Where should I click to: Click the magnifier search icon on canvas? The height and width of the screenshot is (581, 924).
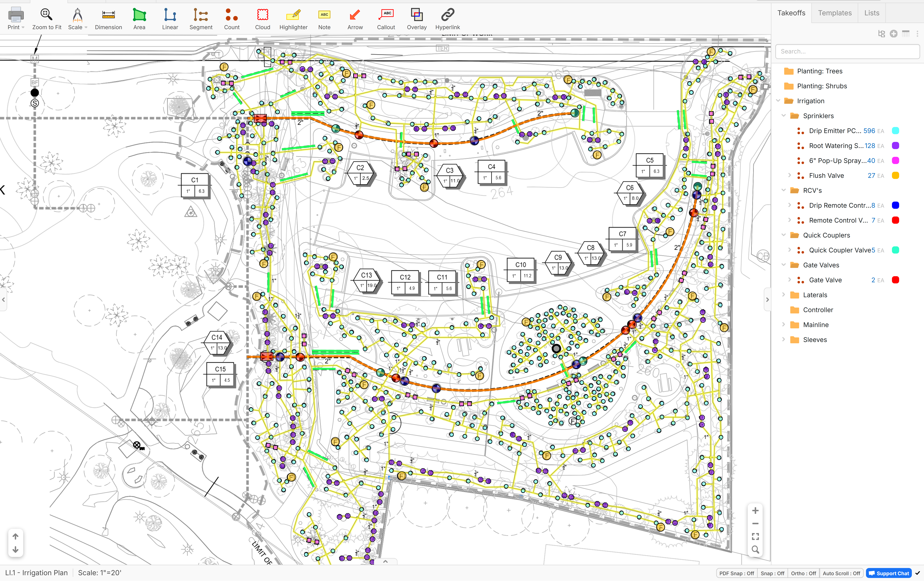click(755, 549)
